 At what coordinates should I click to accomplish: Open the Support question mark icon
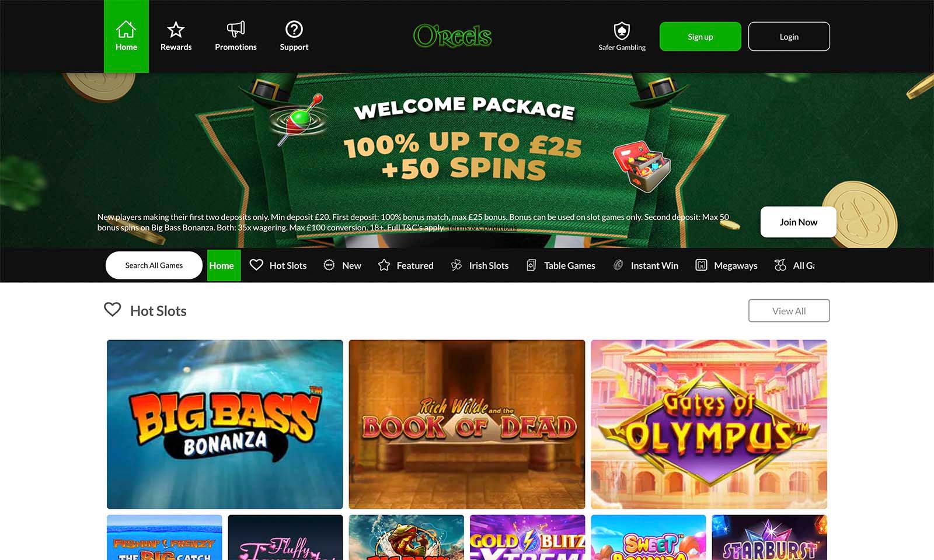pyautogui.click(x=294, y=29)
